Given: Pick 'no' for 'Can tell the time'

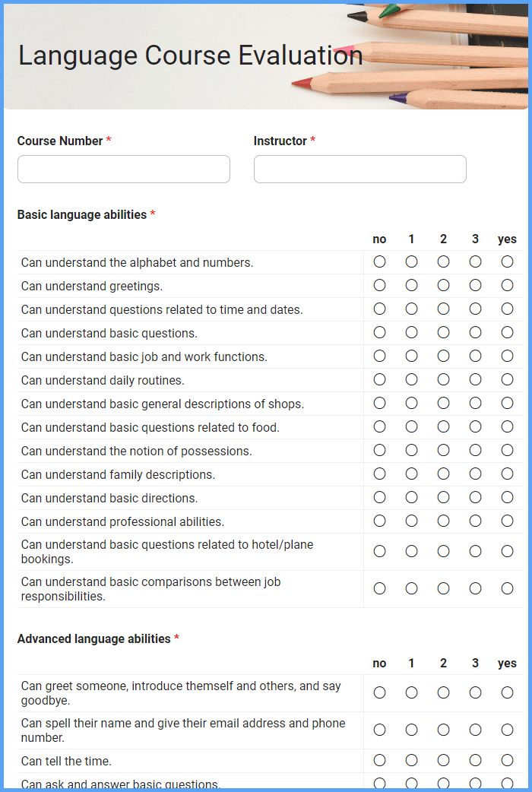Looking at the screenshot, I should [x=379, y=761].
